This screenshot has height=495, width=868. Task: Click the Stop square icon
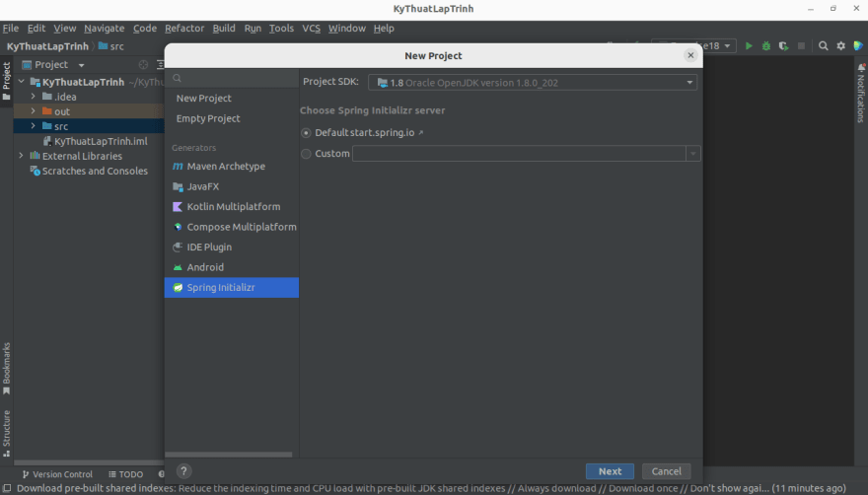point(801,46)
